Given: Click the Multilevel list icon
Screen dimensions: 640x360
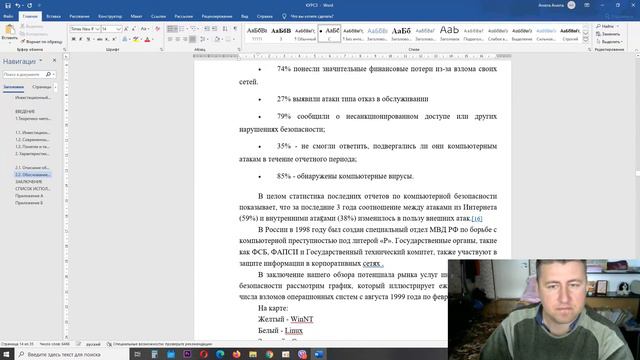Looking at the screenshot, I should pyautogui.click(x=194, y=29).
